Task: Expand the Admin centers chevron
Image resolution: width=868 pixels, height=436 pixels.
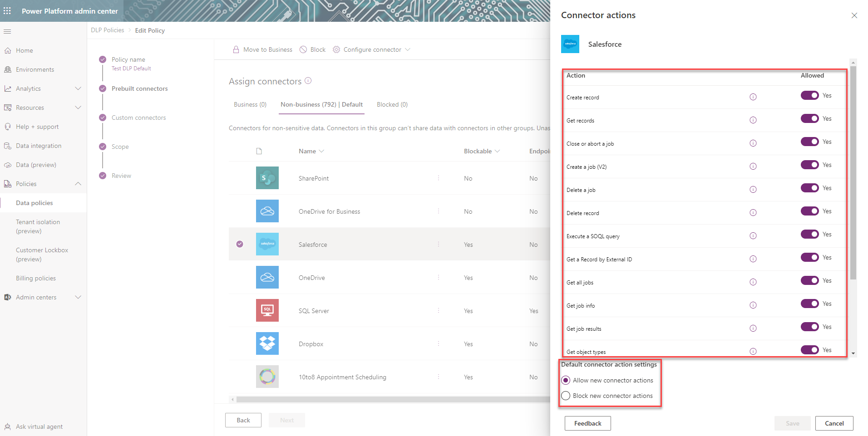Action: (x=78, y=297)
